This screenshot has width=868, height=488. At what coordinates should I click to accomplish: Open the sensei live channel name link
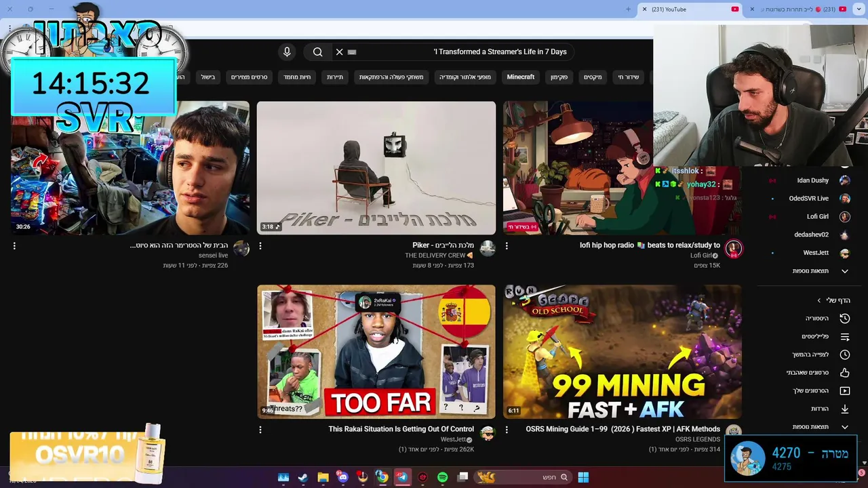(213, 256)
